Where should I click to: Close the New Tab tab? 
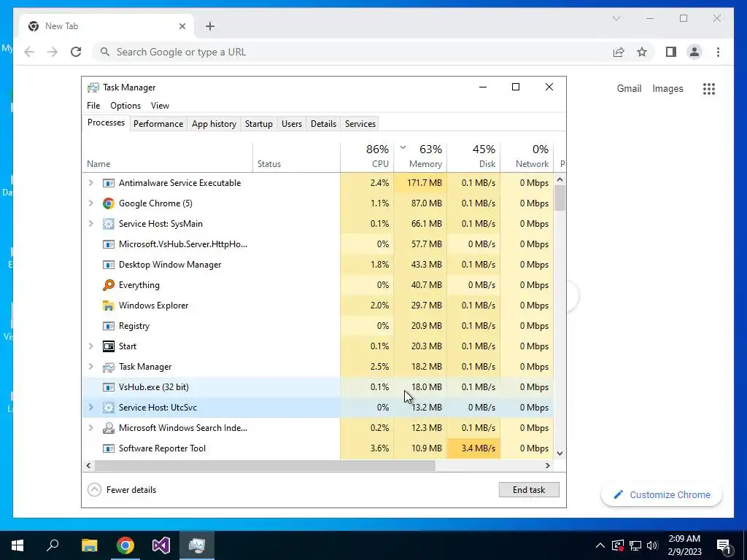[x=182, y=26]
